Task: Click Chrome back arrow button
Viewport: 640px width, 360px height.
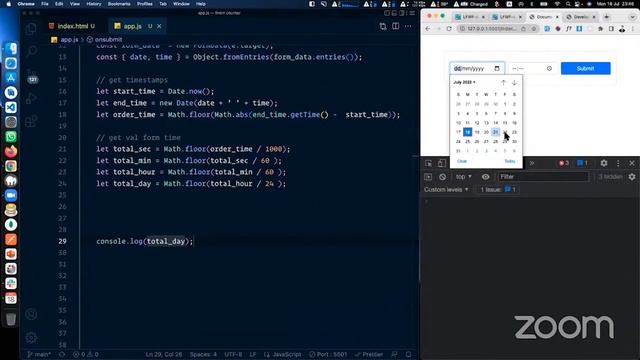Action: [x=428, y=29]
